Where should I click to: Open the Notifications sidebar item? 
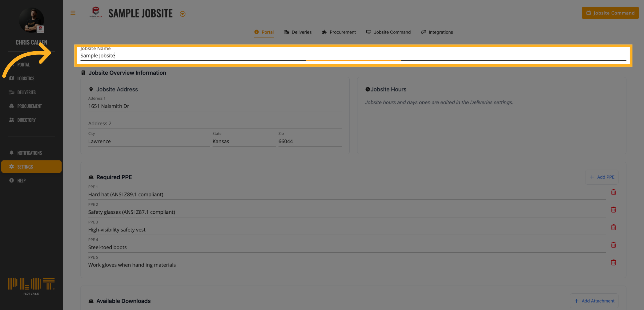click(30, 153)
